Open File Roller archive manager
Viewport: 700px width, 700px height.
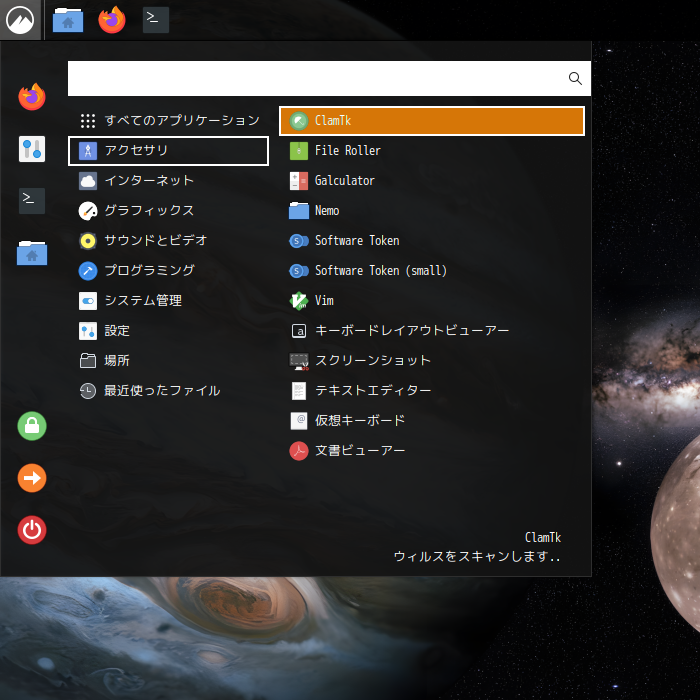pyautogui.click(x=347, y=151)
